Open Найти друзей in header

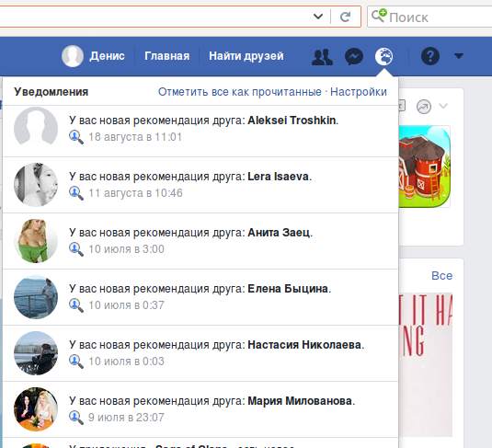tap(246, 56)
